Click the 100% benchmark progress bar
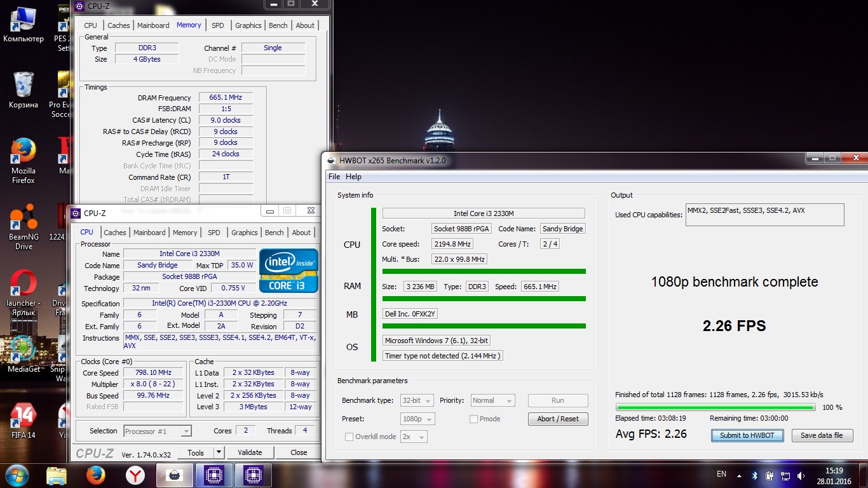Screen dimensions: 868x488 [x=715, y=407]
